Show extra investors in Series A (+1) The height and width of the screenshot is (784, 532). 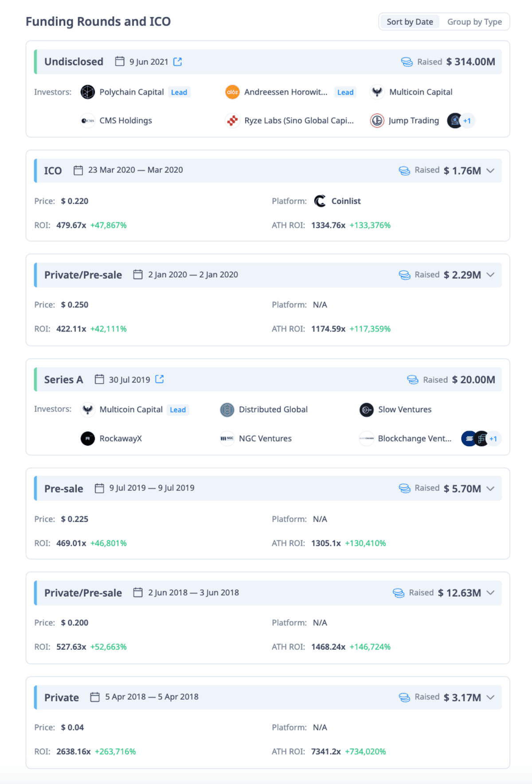click(493, 439)
